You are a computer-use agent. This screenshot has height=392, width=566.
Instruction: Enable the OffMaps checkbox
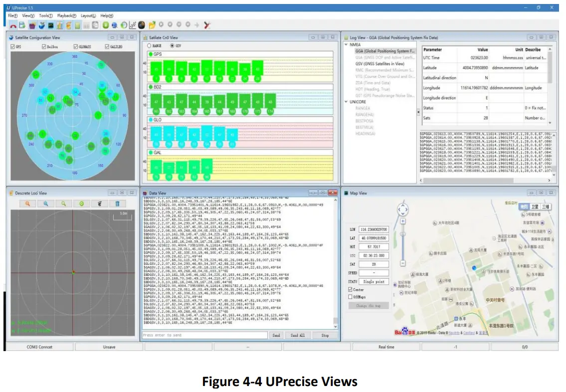(x=350, y=297)
